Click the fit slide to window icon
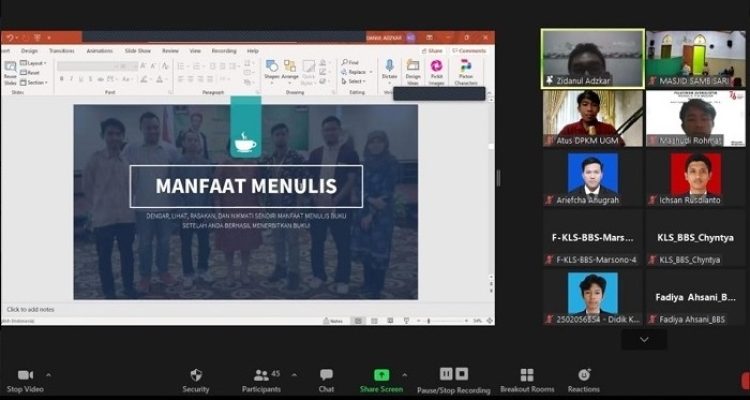Viewport: 750px width, 400px height. (x=489, y=321)
